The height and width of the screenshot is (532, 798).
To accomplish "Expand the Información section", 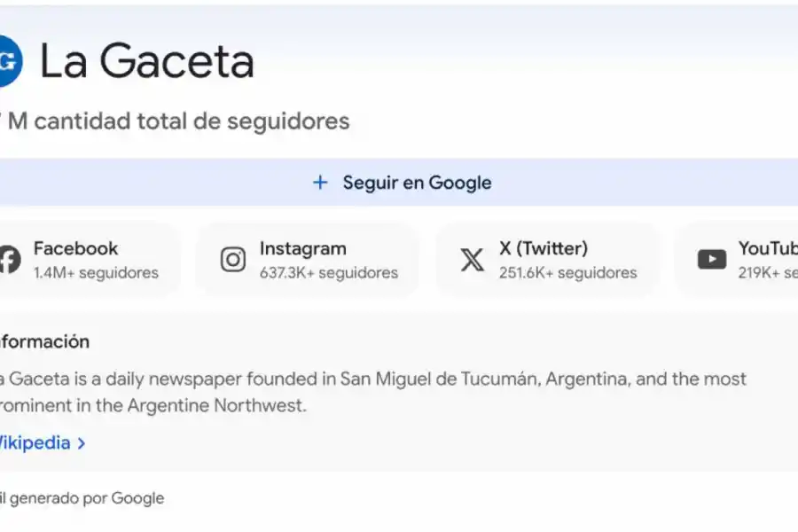I will coord(44,341).
